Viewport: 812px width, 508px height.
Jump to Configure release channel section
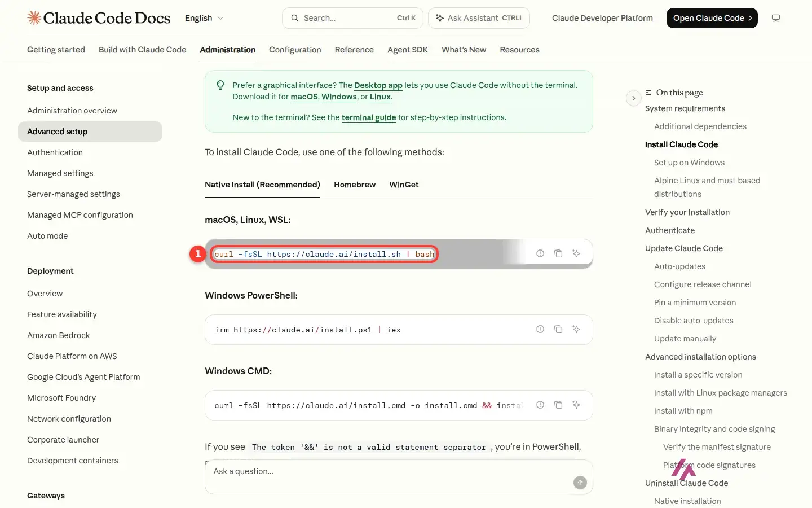point(703,284)
